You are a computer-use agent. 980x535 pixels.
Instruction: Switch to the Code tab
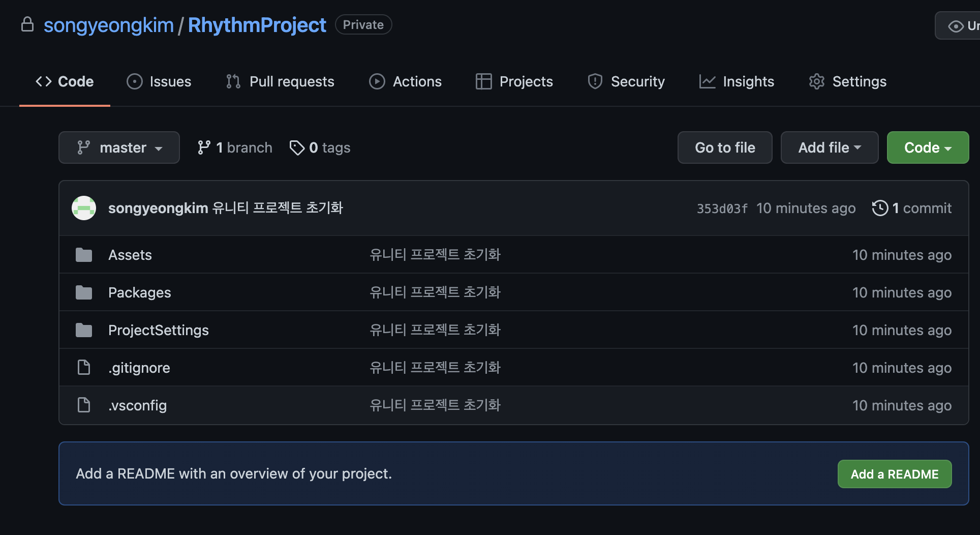coord(65,81)
